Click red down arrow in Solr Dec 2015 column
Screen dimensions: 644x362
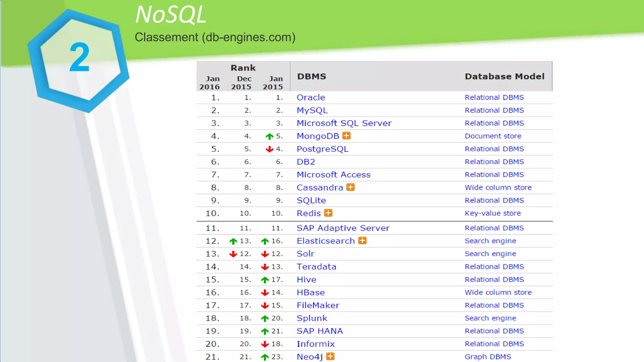tap(233, 254)
